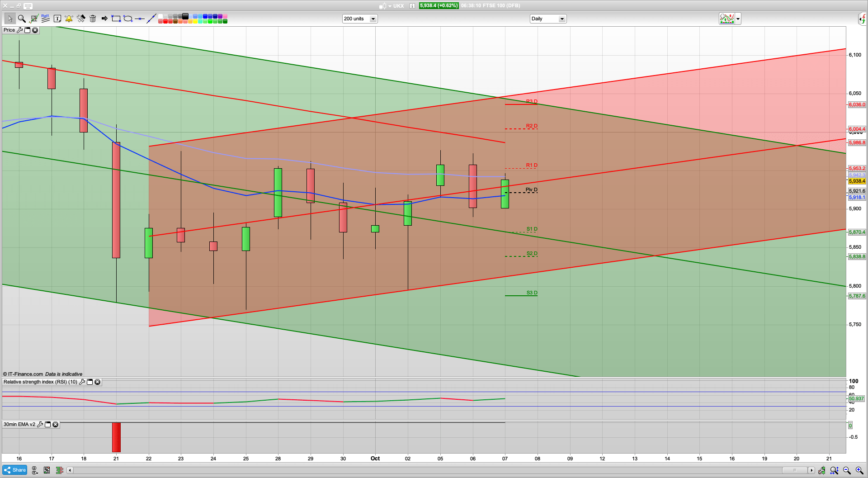Zoom in with the plus magnifier icon

pos(859,470)
